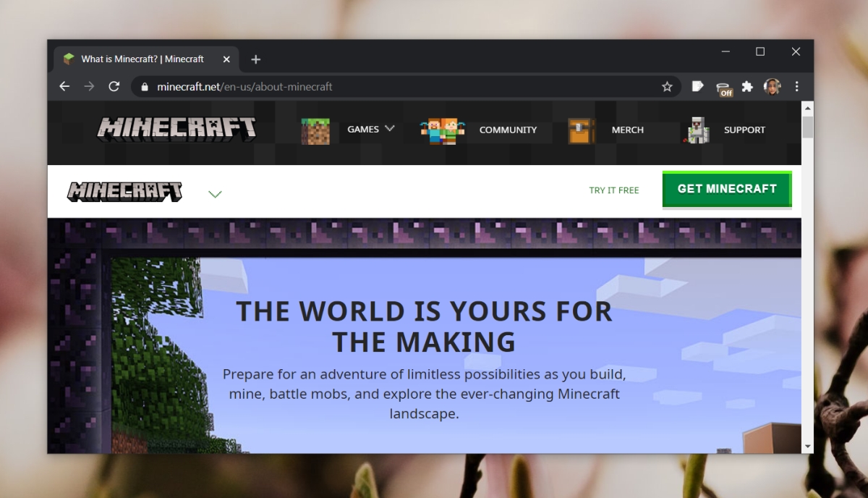Open a new browser tab

point(255,59)
